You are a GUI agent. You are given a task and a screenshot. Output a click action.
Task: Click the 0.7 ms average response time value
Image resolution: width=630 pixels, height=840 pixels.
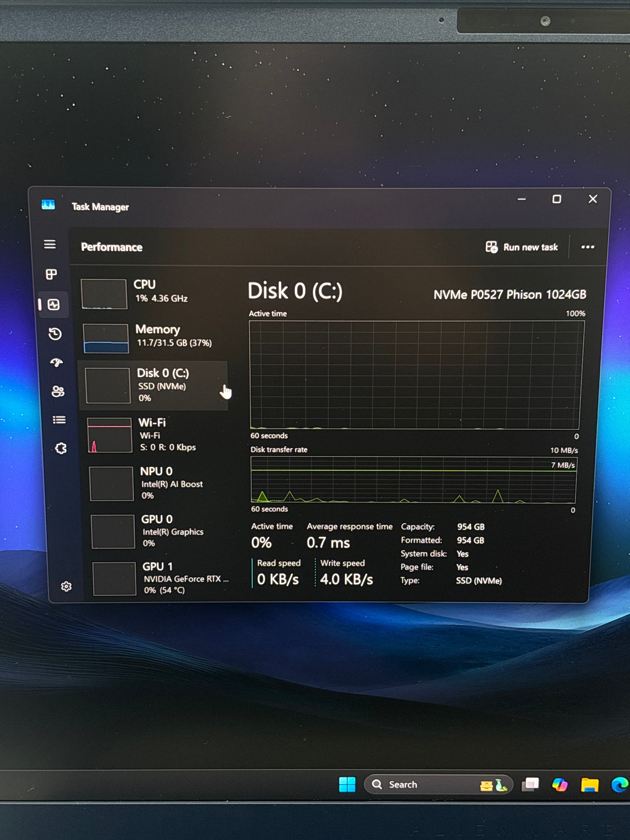pyautogui.click(x=329, y=543)
